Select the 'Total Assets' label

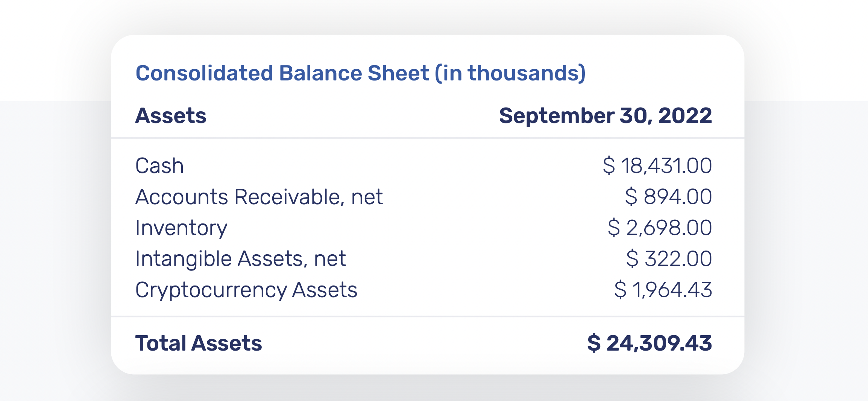199,343
